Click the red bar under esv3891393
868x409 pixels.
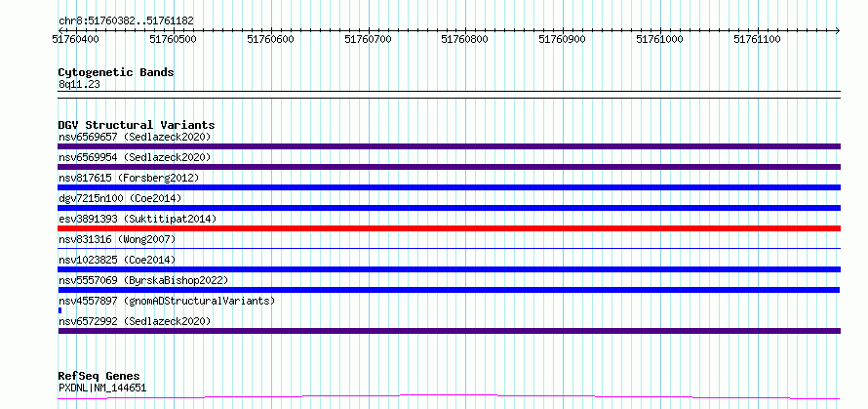449,228
